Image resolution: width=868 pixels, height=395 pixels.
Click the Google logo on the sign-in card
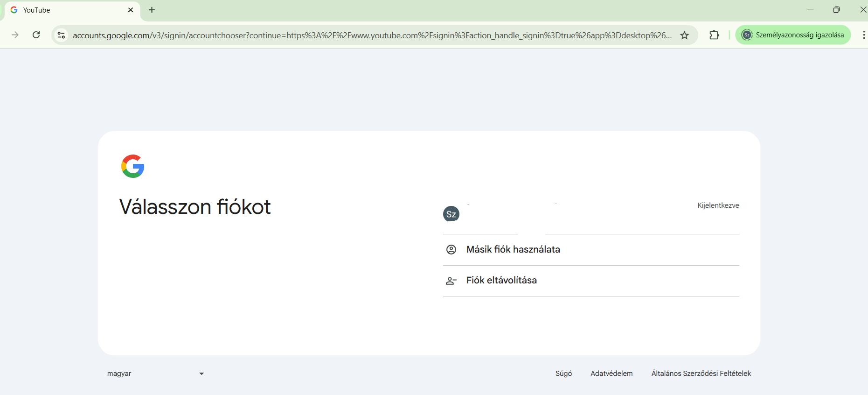coord(133,166)
